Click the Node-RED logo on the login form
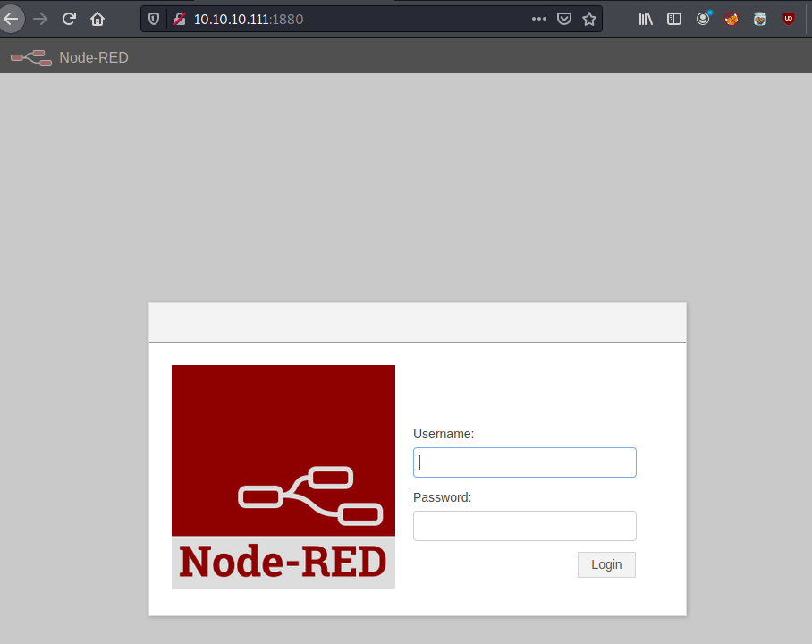 (283, 476)
